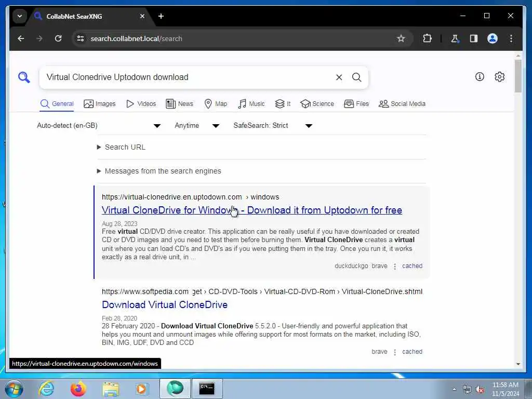
Task: Open Download Virtual CloneDrive Softpedia link
Action: (165, 304)
